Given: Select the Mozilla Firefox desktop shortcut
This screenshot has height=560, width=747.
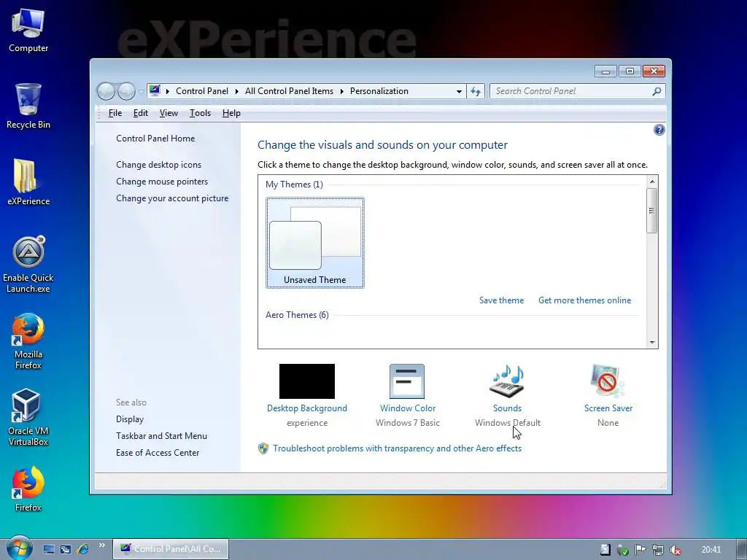Looking at the screenshot, I should [28, 341].
